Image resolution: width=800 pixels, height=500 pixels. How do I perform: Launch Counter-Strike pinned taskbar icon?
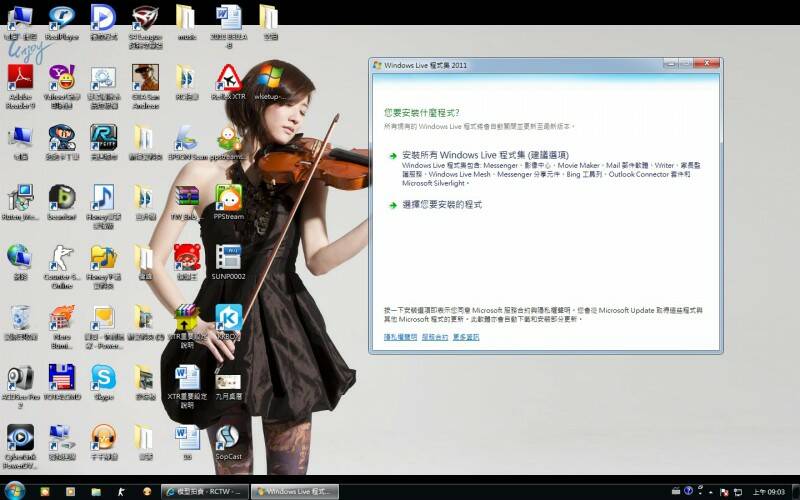[x=121, y=491]
